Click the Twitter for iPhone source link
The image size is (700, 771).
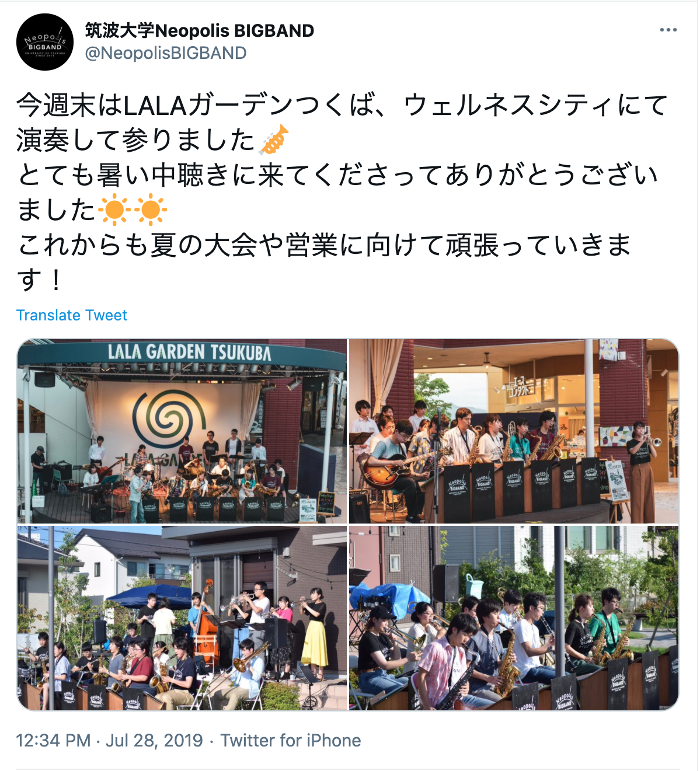(291, 740)
